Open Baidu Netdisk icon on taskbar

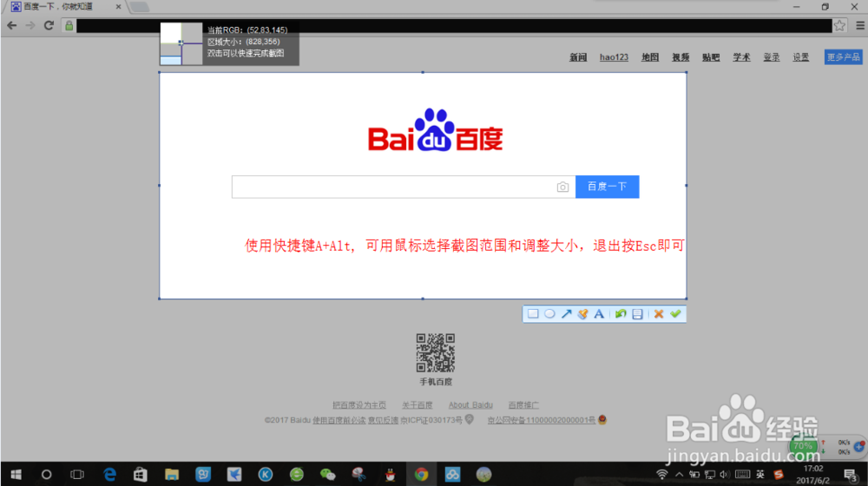[x=452, y=475]
